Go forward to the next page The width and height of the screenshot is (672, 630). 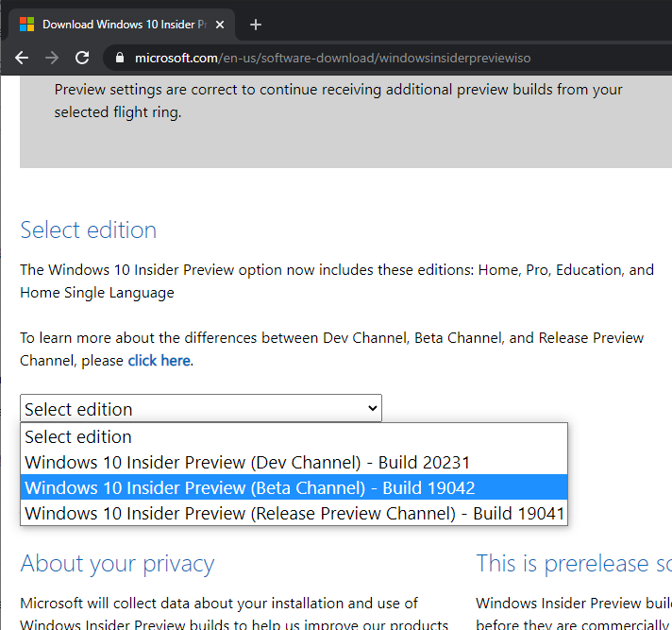click(x=52, y=58)
